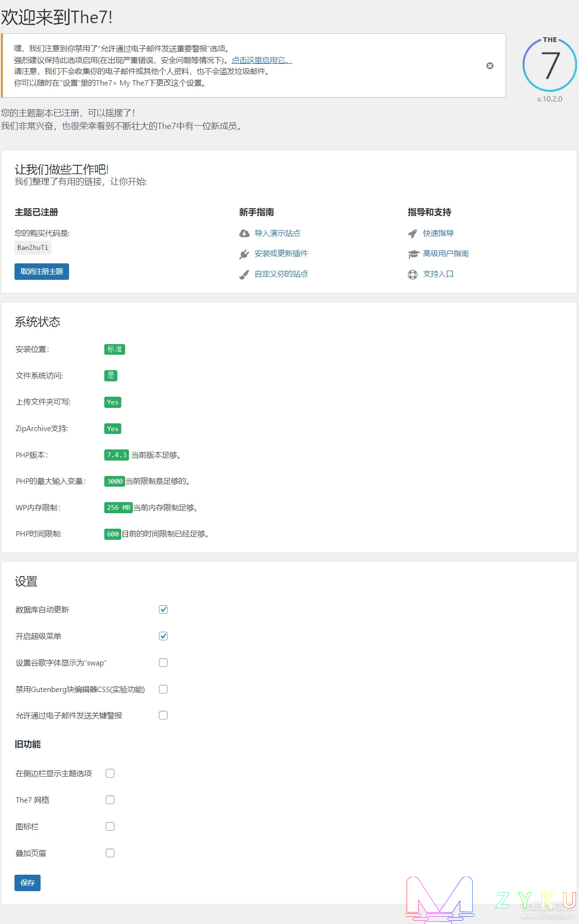Click the 保存 button
The image size is (579, 924).
coord(28,883)
